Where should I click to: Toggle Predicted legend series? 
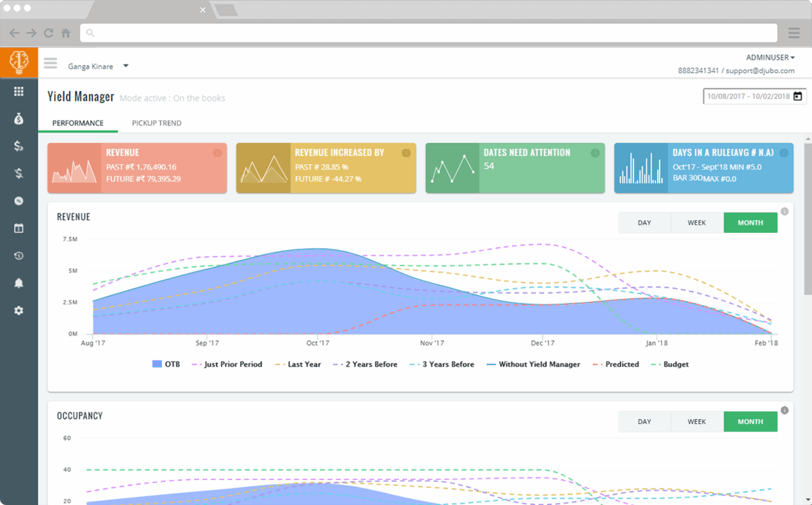point(615,364)
